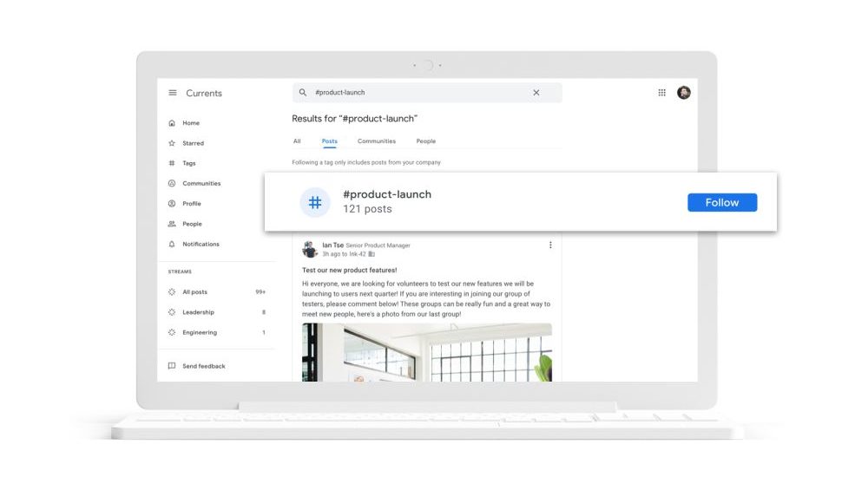The width and height of the screenshot is (868, 477).
Task: Switch to the Communities results tab
Action: pos(376,141)
